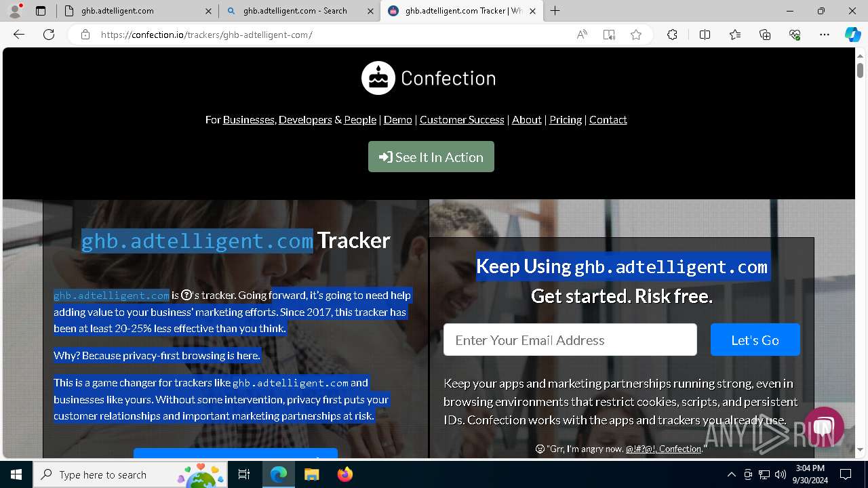Open Task View on taskbar
The height and width of the screenshot is (488, 868).
point(244,474)
